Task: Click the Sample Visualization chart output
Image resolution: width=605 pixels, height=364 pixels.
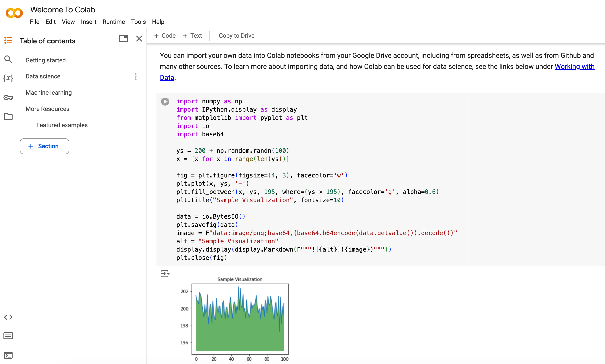Action: click(x=234, y=319)
